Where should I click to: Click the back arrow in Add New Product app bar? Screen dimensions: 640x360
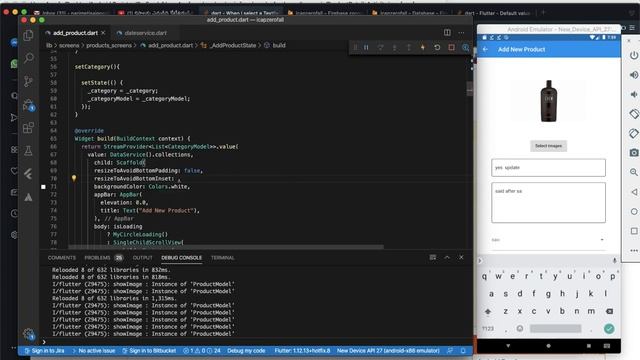[485, 49]
